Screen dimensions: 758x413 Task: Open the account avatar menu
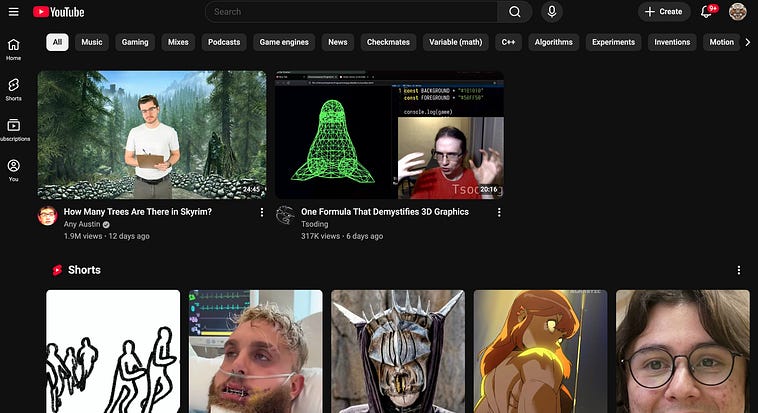[738, 12]
